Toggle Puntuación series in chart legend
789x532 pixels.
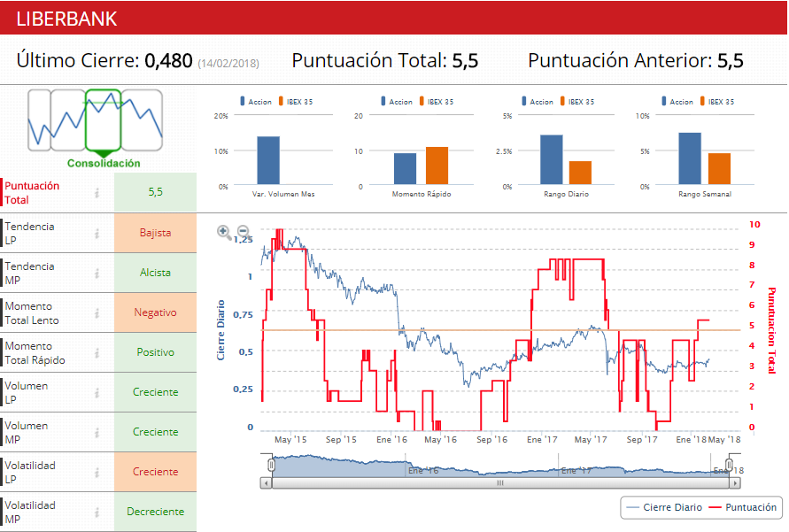743,507
